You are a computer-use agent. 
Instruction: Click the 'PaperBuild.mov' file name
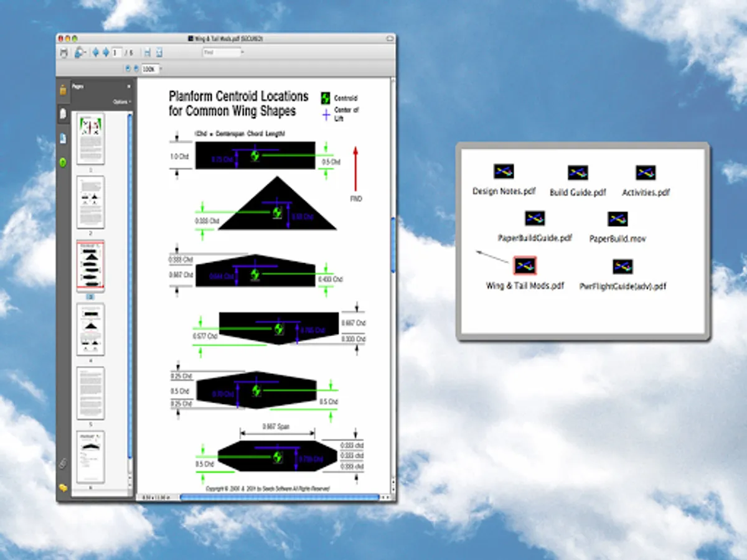(x=618, y=238)
